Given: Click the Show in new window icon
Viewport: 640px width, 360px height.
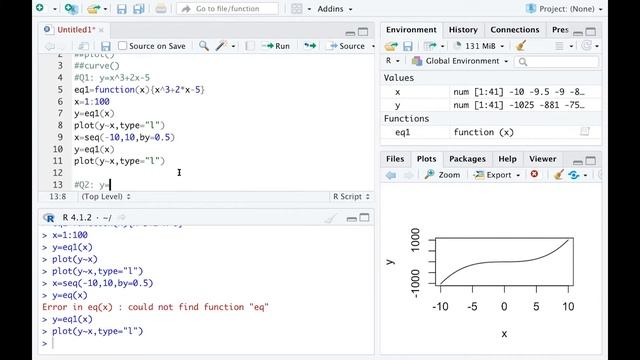Looking at the screenshot, I should pos(83,46).
